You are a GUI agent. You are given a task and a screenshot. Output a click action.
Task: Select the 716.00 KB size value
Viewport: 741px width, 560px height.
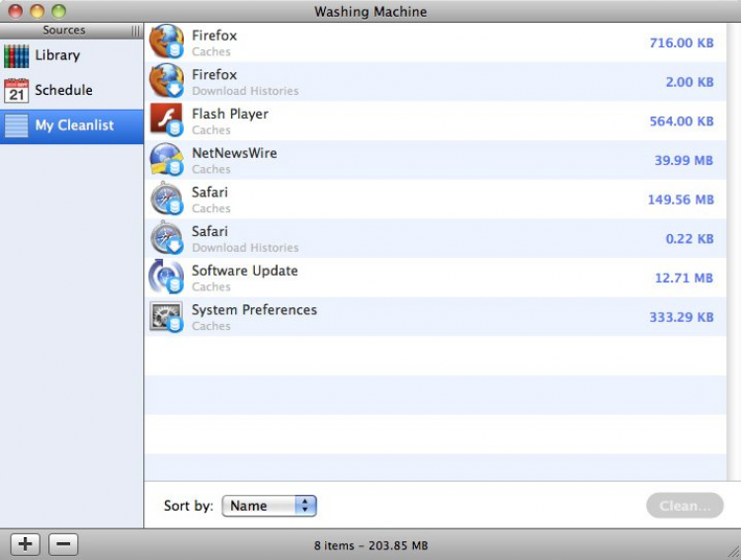click(682, 43)
